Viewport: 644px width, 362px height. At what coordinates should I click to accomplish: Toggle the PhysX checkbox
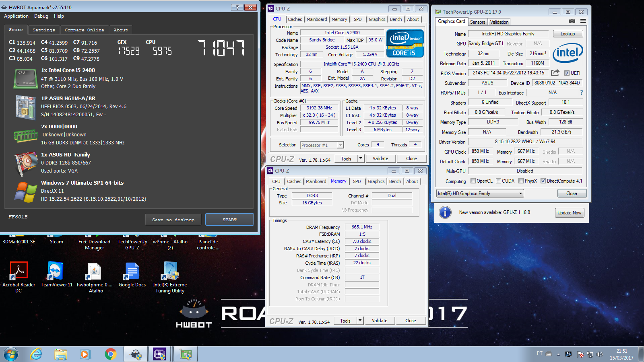click(521, 181)
